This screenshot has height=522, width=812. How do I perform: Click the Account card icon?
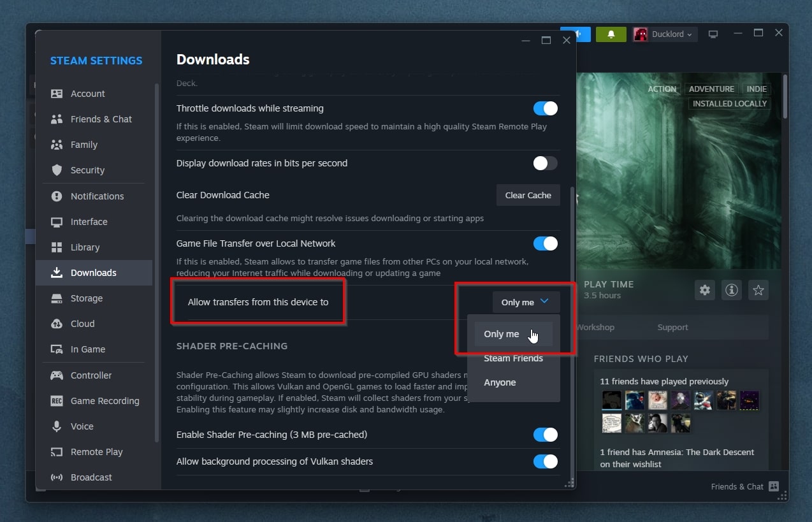pos(57,94)
